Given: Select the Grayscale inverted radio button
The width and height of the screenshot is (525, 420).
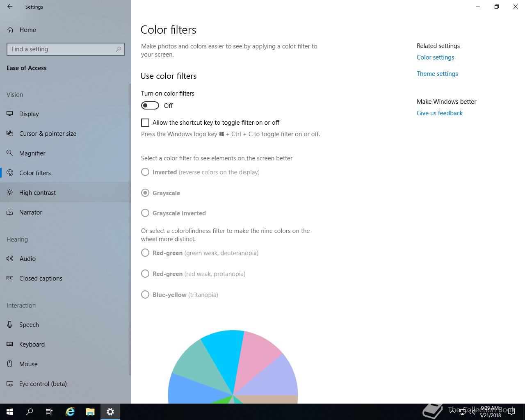Looking at the screenshot, I should [145, 213].
